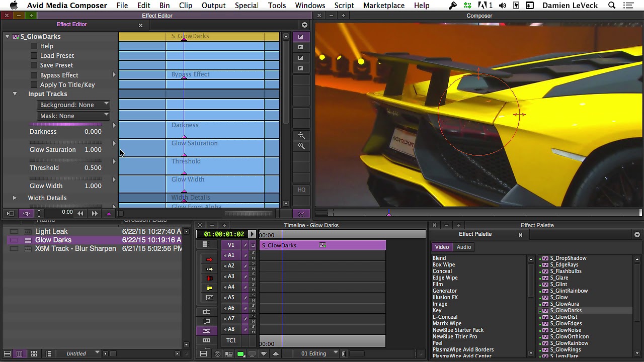Zoom out in the Effect Editor
Viewport: 644px width, 362px height.
pyautogui.click(x=301, y=135)
